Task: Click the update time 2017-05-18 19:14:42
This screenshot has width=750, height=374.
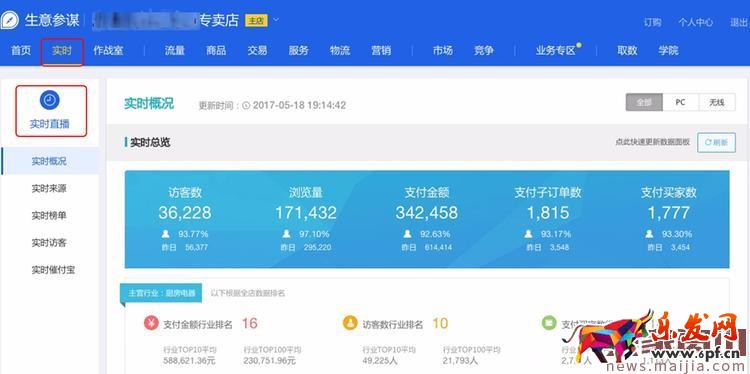Action: (299, 105)
